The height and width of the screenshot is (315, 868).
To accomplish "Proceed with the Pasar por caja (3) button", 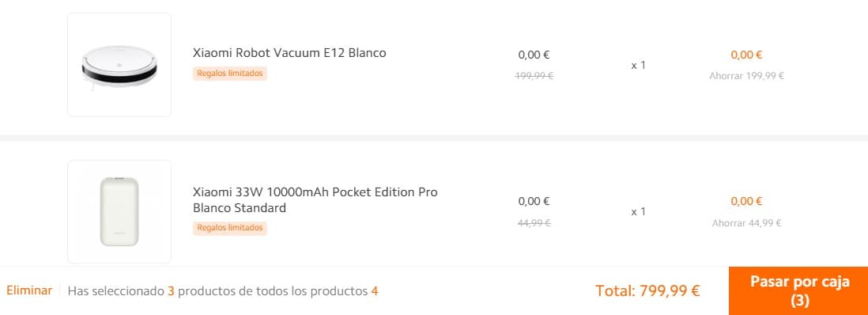I will coord(798,290).
